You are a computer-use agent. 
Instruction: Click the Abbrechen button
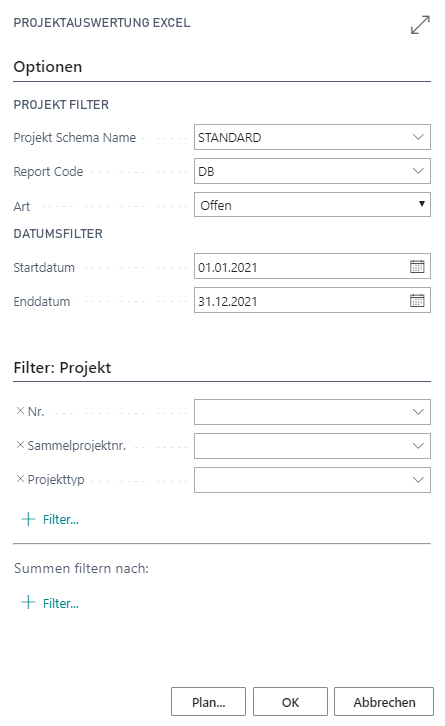[x=384, y=702]
